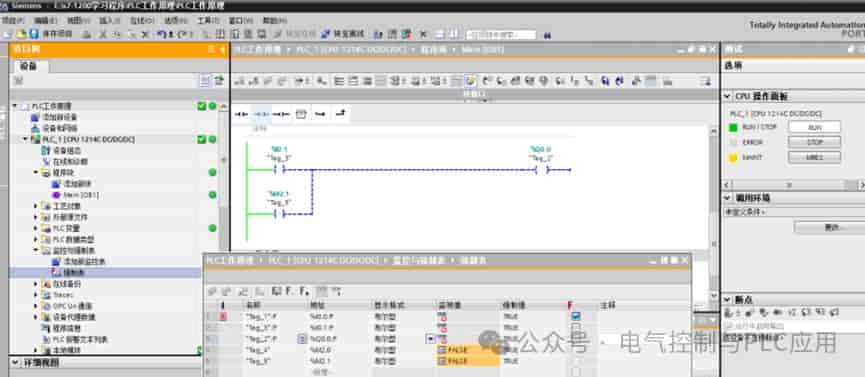Viewport: 865px width, 377px height.
Task: Click the Cut scissors icon in toolbar
Action: pyautogui.click(x=102, y=34)
